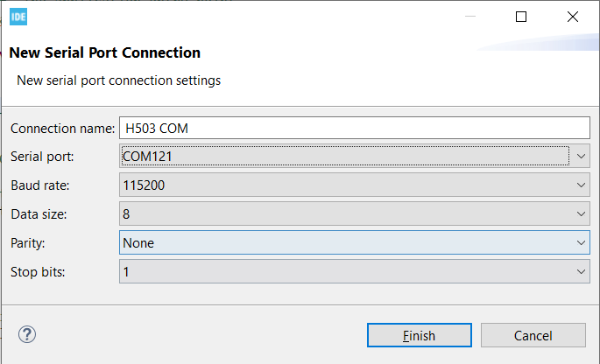Open the Baud rate dropdown arrow
Screen dimensions: 600x364
pyautogui.click(x=582, y=185)
